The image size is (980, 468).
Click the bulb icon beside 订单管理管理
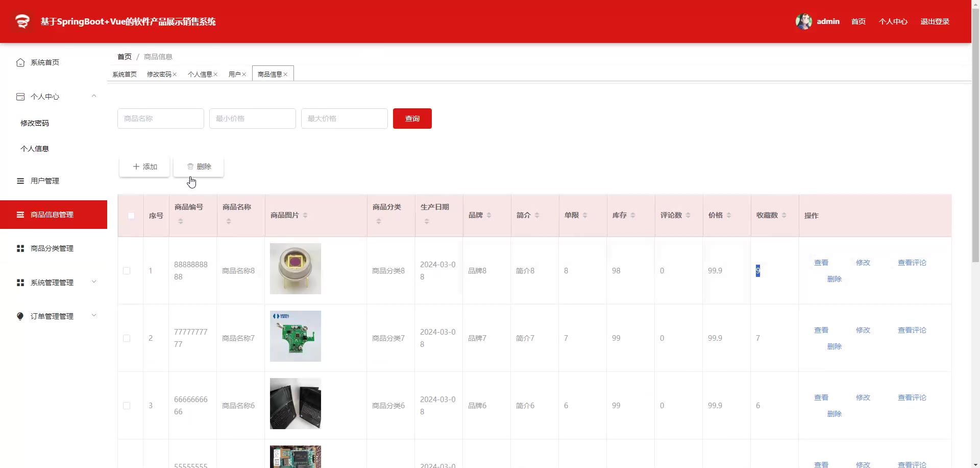[20, 316]
